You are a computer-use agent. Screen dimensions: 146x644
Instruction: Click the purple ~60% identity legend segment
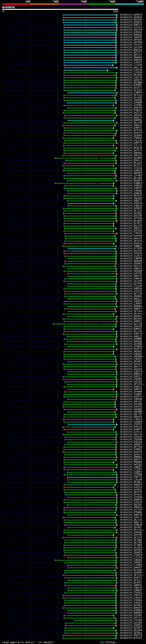click(x=73, y=4)
